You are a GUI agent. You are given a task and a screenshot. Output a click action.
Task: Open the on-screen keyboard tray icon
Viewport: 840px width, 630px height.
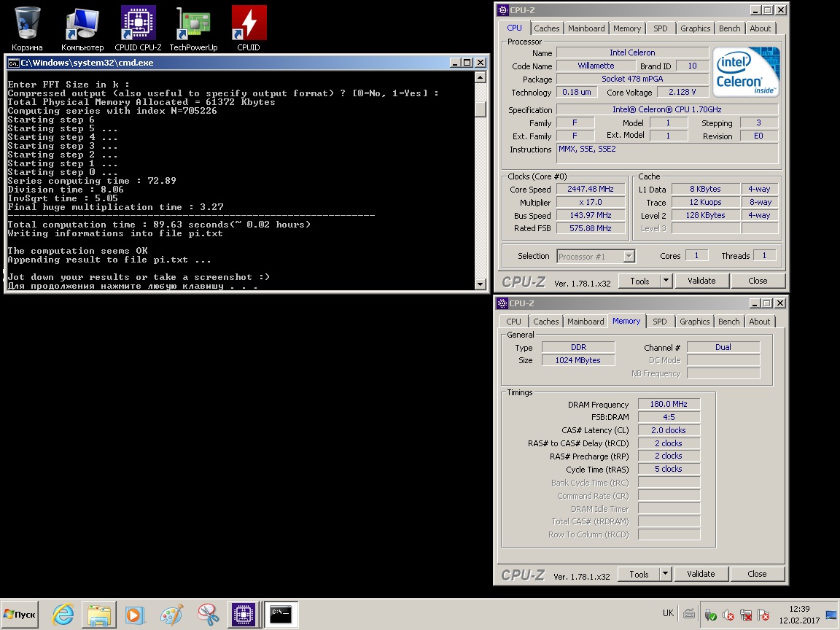coord(689,614)
